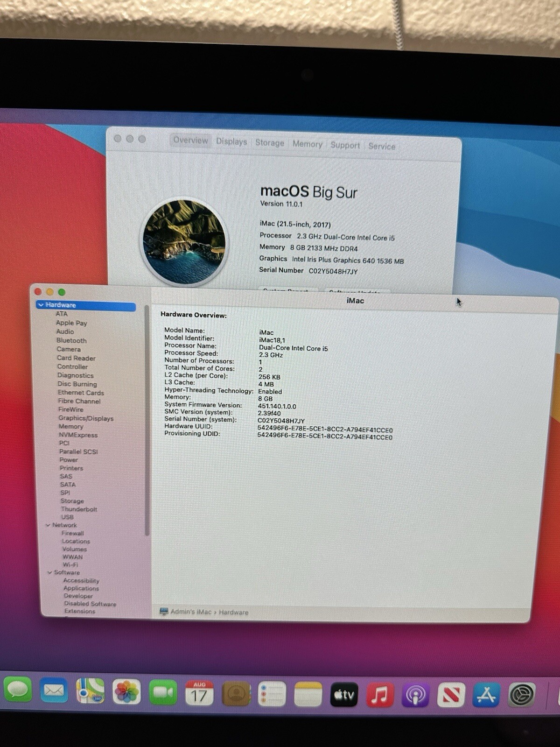Launch the App Store from the Dock
The width and height of the screenshot is (560, 747).
(x=486, y=695)
